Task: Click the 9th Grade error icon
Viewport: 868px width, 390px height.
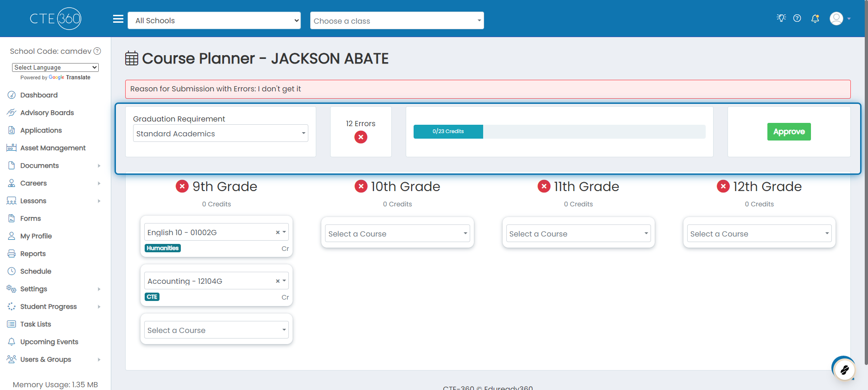Action: coord(182,186)
